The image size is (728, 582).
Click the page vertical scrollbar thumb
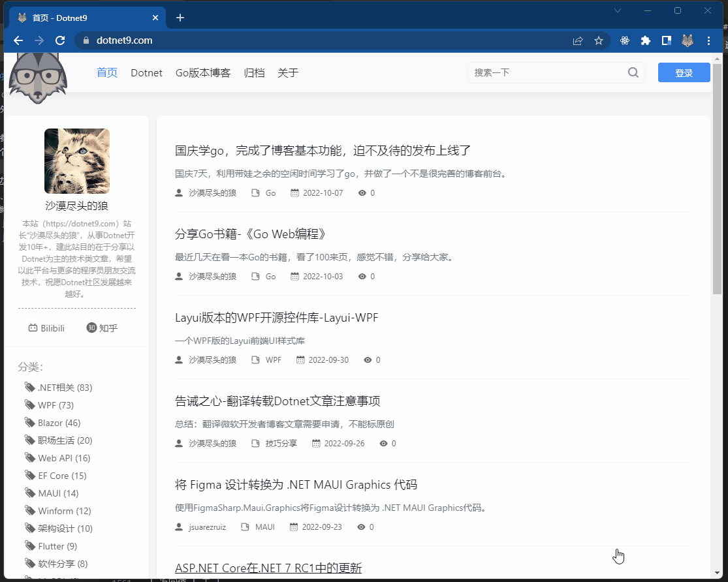click(717, 179)
